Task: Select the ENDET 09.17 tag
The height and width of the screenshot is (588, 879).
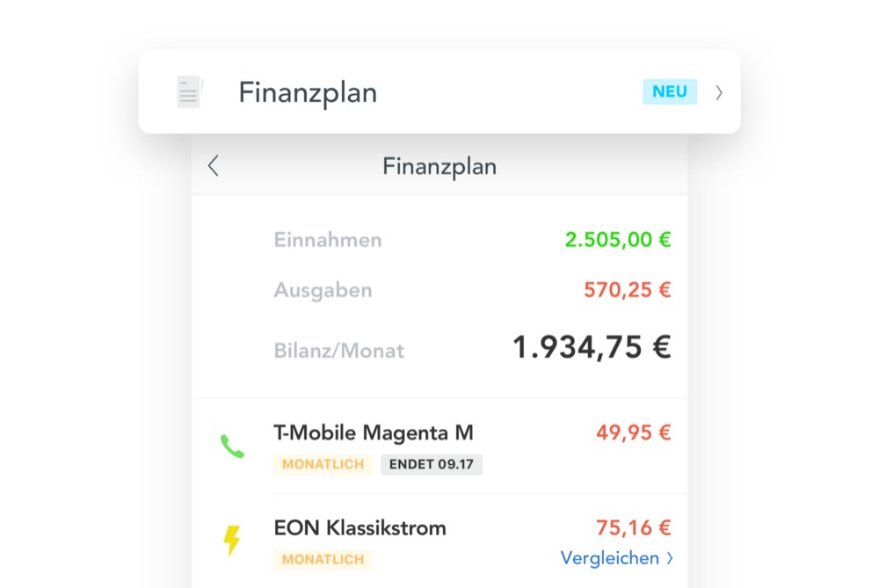Action: (x=432, y=464)
